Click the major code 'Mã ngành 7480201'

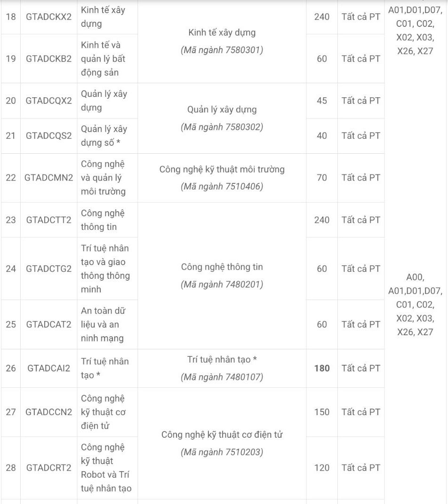tap(222, 284)
